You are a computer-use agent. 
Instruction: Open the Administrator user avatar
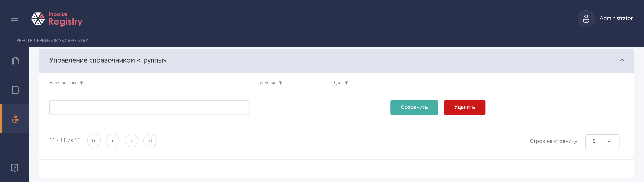pyautogui.click(x=586, y=19)
